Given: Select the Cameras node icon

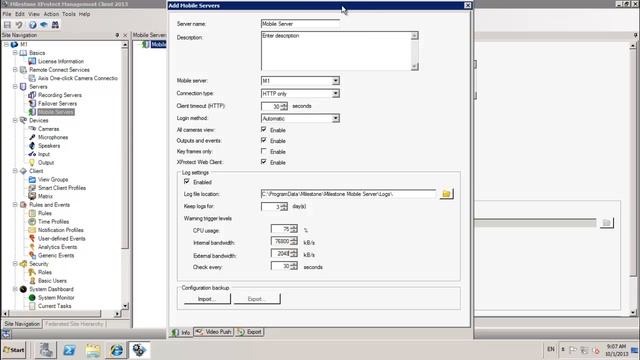Looking at the screenshot, I should (32, 129).
